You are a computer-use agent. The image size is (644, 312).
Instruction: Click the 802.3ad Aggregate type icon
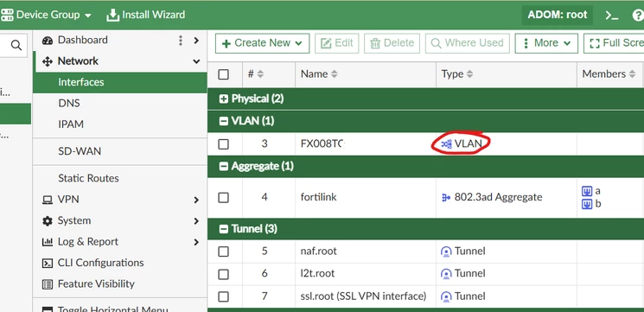click(x=446, y=198)
